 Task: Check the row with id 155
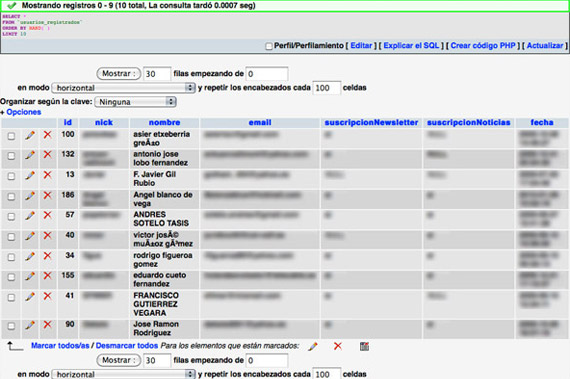pyautogui.click(x=11, y=277)
